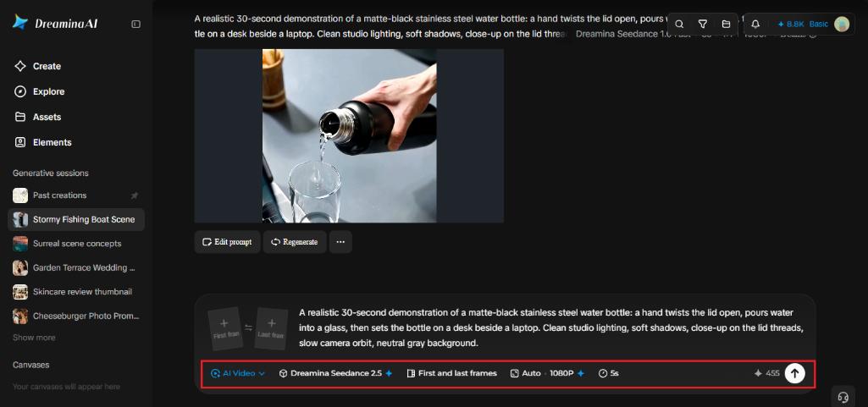Change the 5s duration setting

coord(608,373)
